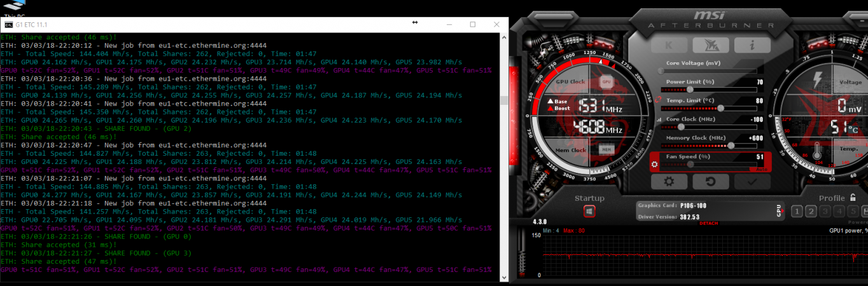Screen dimensions: 868x286
Task: Click the console window vertical scrollbar thumb
Action: [503, 100]
